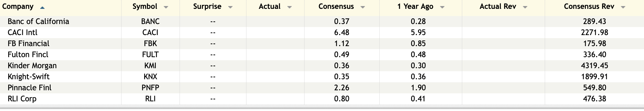644x111 pixels.
Task: Select the Knight-Swift company name
Action: pos(29,76)
